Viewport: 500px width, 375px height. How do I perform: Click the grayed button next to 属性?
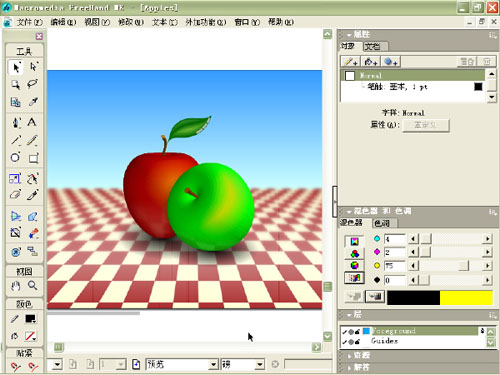pos(426,125)
